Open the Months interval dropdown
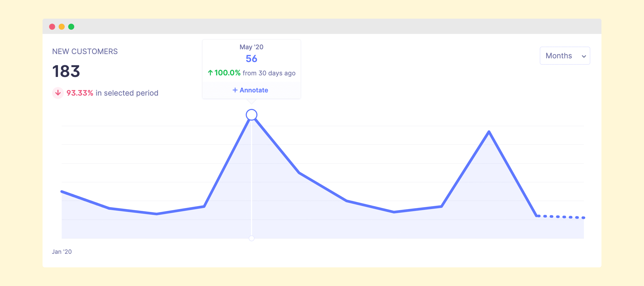 coord(564,56)
